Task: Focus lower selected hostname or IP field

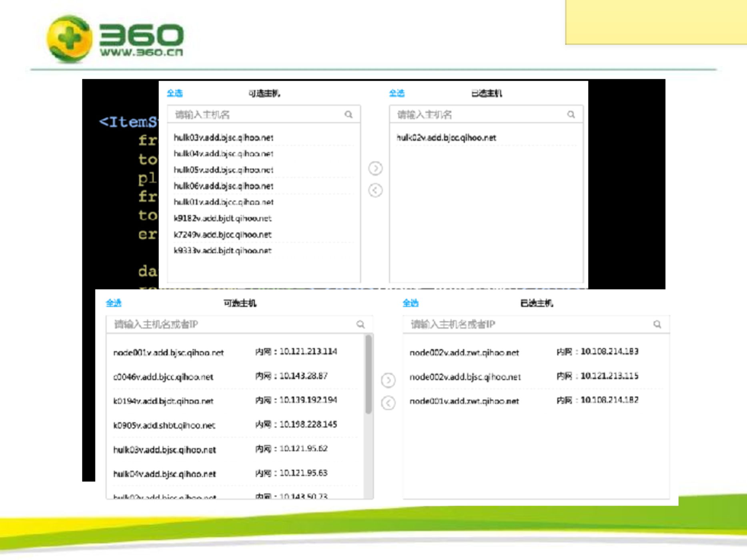Action: tap(528, 324)
